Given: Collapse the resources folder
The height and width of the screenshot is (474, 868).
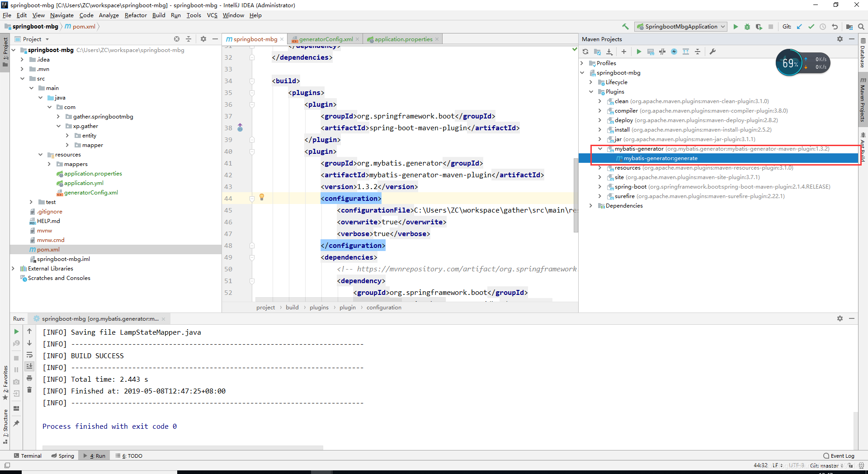Looking at the screenshot, I should (x=40, y=155).
